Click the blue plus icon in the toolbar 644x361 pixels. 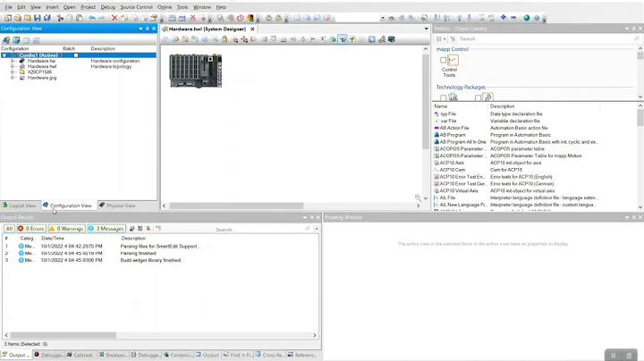(x=503, y=18)
